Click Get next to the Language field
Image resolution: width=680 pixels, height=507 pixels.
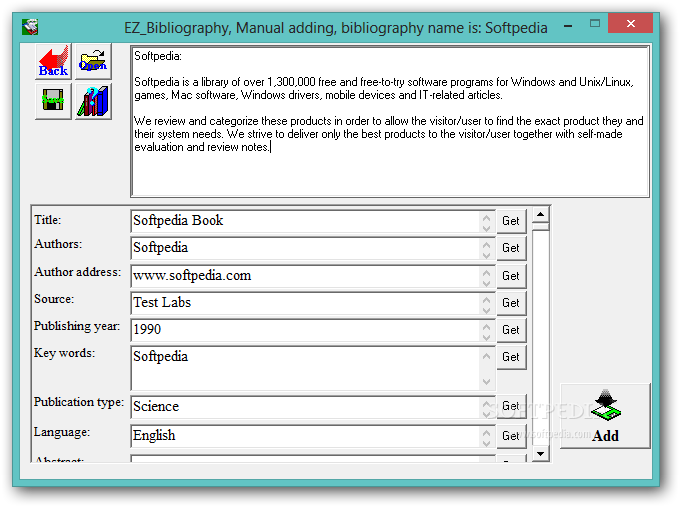point(511,435)
